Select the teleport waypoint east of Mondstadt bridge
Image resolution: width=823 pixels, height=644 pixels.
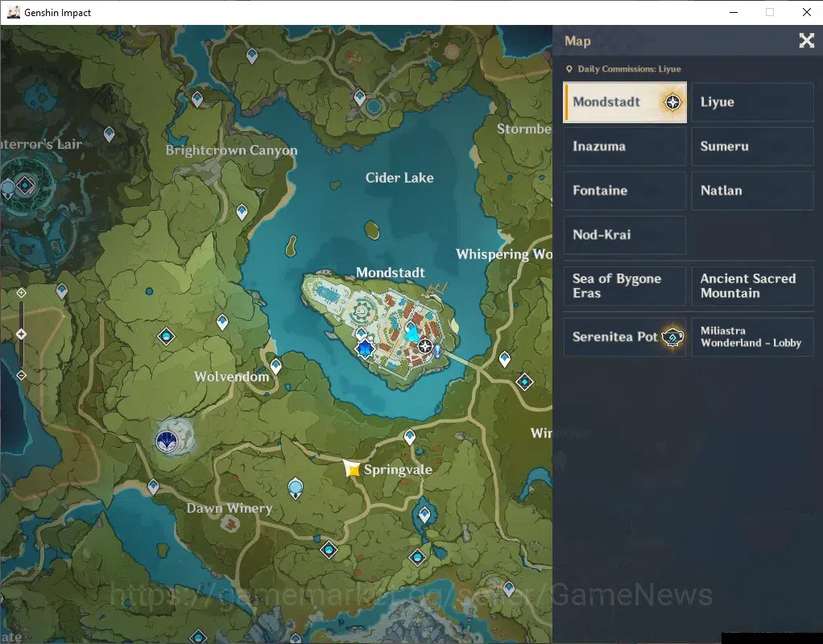pyautogui.click(x=504, y=359)
